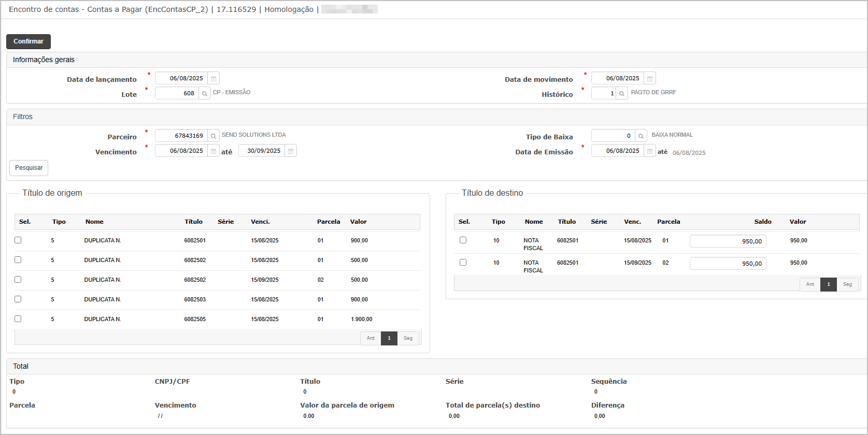Open calendar for Data de Emissão
This screenshot has height=435, width=868.
tap(650, 151)
